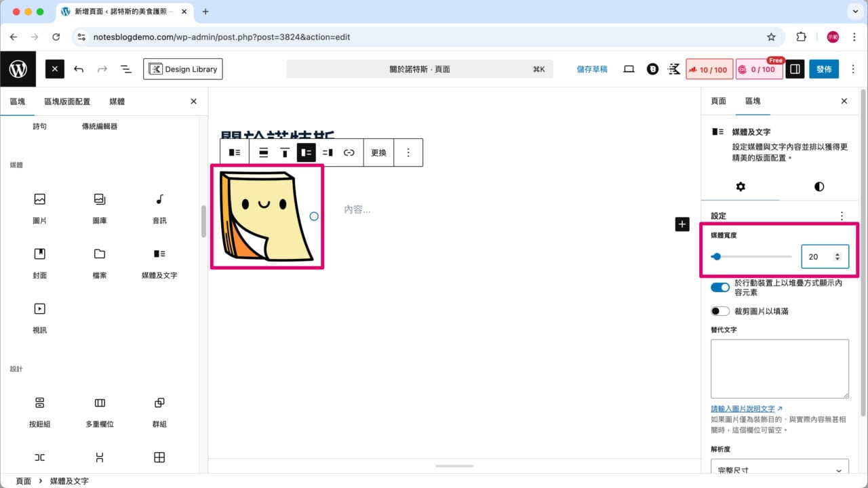Click the 媒體寬度 media width slider
Image resolution: width=868 pixels, height=488 pixels.
click(751, 257)
